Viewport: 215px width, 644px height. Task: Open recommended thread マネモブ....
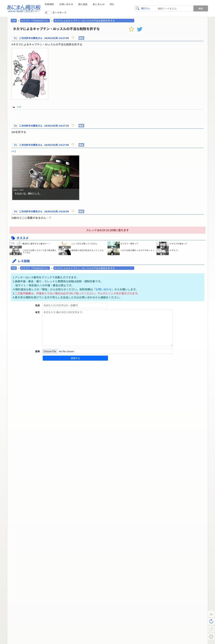point(174,250)
